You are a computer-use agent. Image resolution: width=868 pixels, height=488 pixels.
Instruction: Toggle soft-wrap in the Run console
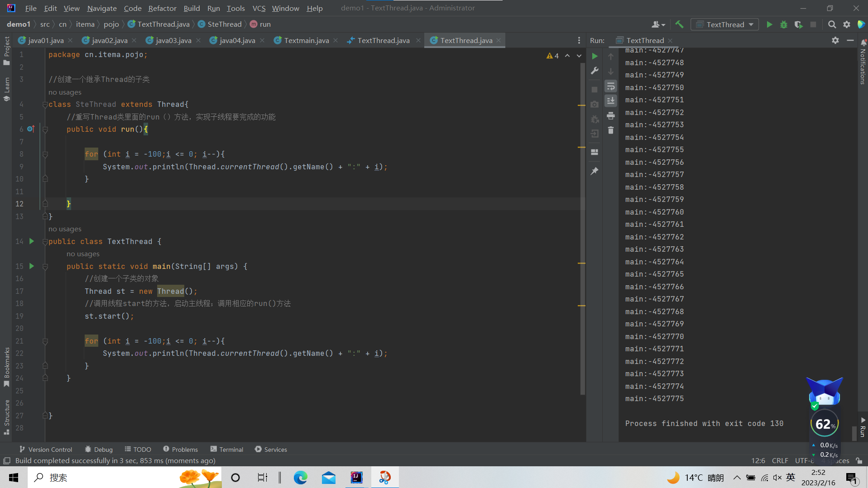[611, 86]
